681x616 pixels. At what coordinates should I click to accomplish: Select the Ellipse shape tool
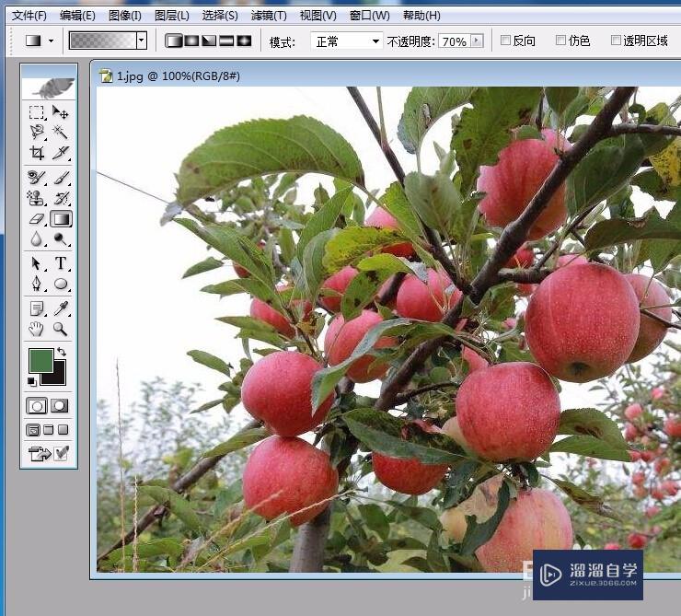61,284
